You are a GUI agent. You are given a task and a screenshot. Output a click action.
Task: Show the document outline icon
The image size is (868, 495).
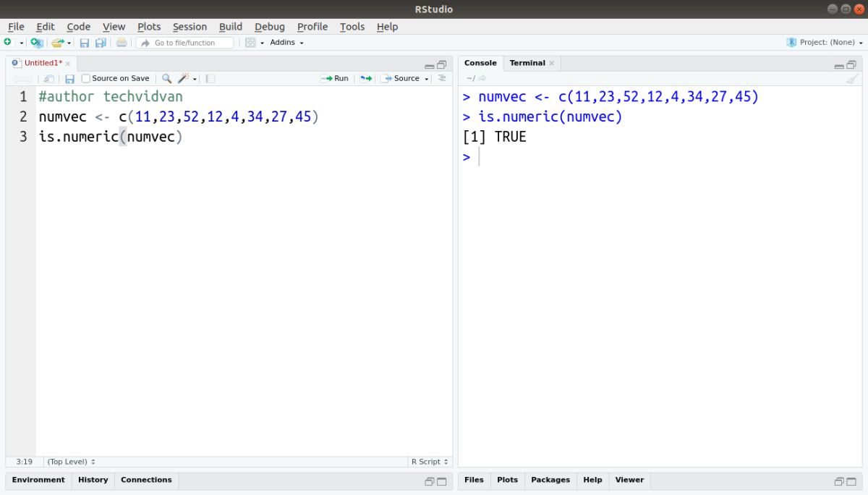[x=442, y=78]
